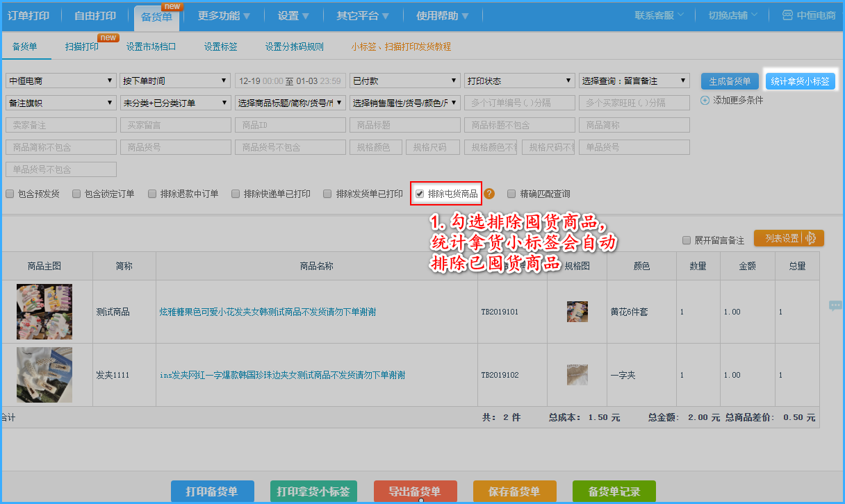This screenshot has height=504, width=845.
Task: Click the 统计拿货小标签 button
Action: click(x=800, y=81)
